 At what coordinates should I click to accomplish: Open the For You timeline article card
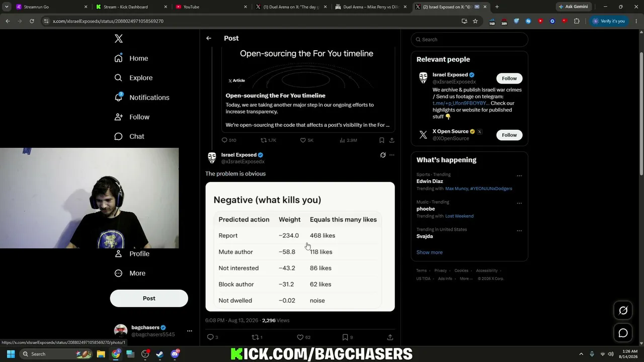pos(308,90)
